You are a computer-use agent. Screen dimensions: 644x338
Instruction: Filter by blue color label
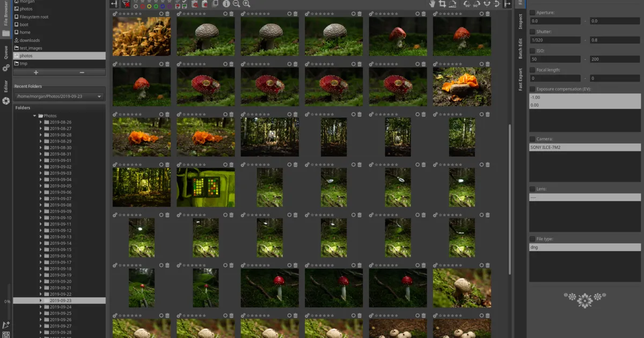coord(163,6)
